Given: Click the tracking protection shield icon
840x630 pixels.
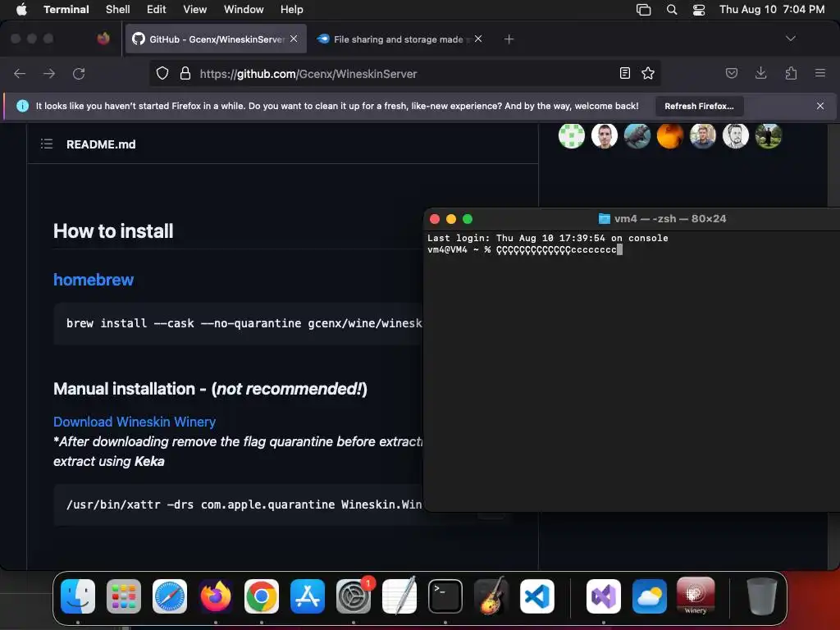Looking at the screenshot, I should [162, 73].
